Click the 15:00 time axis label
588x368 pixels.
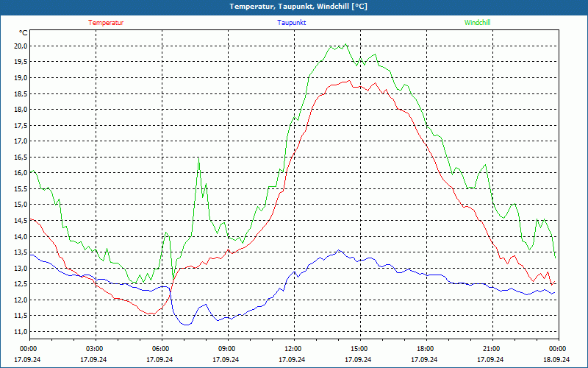[x=360, y=349]
